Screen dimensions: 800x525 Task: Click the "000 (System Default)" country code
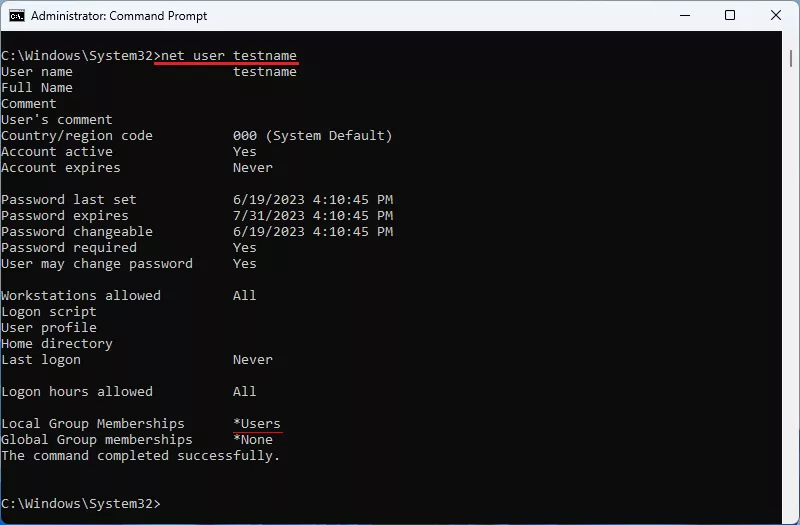(x=313, y=136)
